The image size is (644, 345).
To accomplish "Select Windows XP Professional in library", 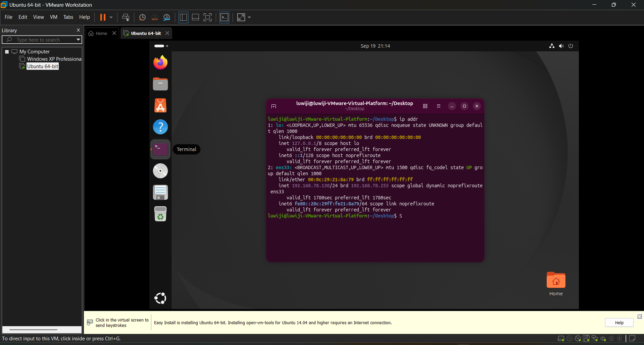I will [51, 59].
